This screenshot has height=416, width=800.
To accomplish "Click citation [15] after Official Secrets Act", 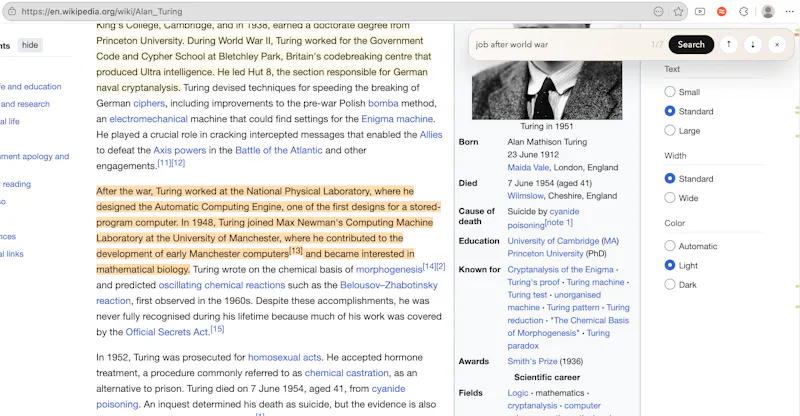I will [x=217, y=329].
